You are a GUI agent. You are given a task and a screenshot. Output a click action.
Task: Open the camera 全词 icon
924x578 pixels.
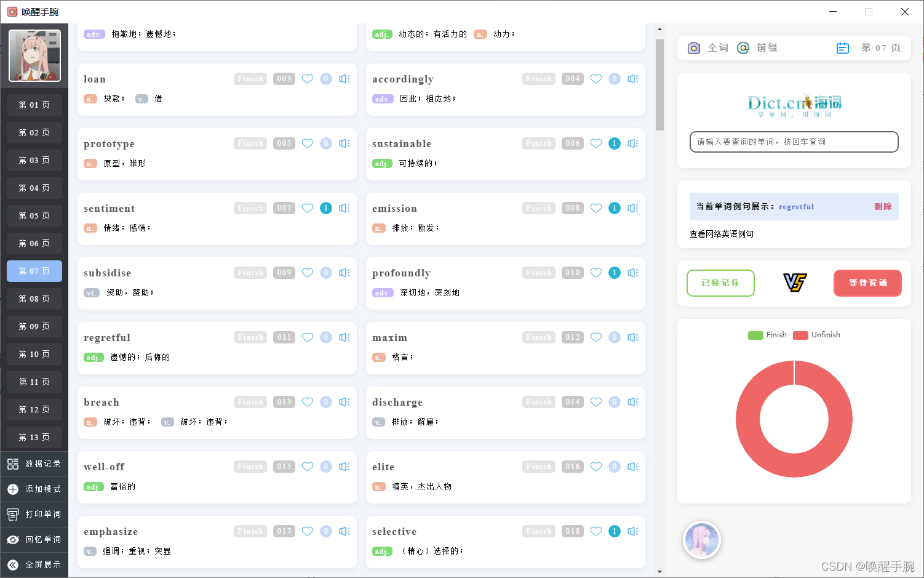click(x=694, y=48)
